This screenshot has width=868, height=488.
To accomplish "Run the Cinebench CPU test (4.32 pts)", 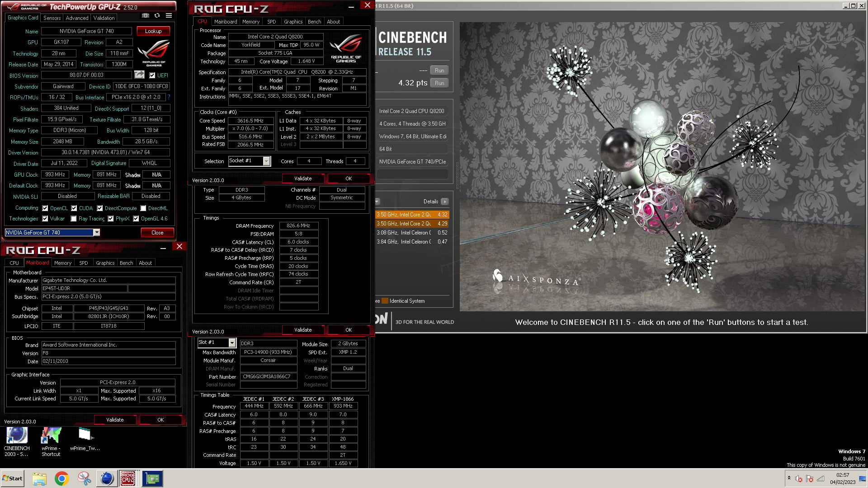I will click(x=439, y=83).
